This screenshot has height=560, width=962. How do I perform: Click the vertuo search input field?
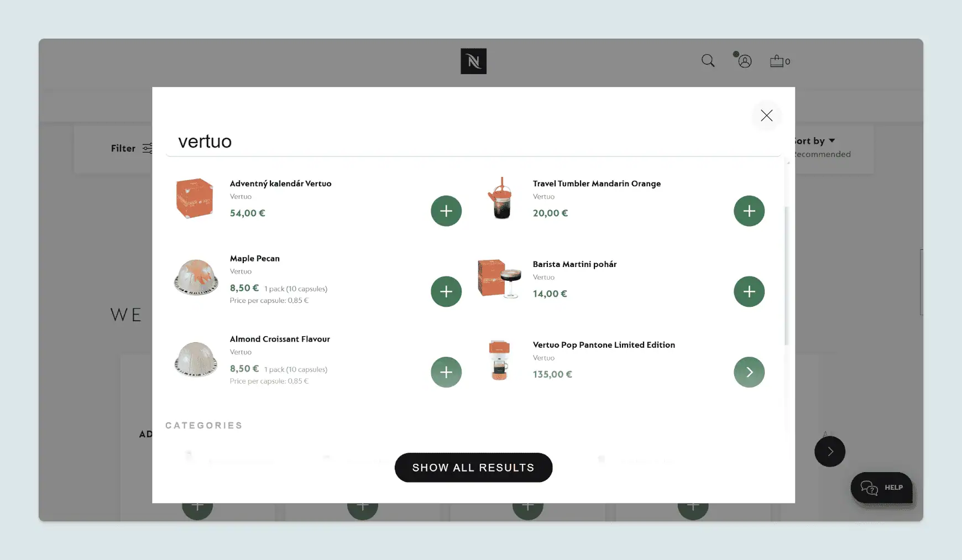pos(473,142)
